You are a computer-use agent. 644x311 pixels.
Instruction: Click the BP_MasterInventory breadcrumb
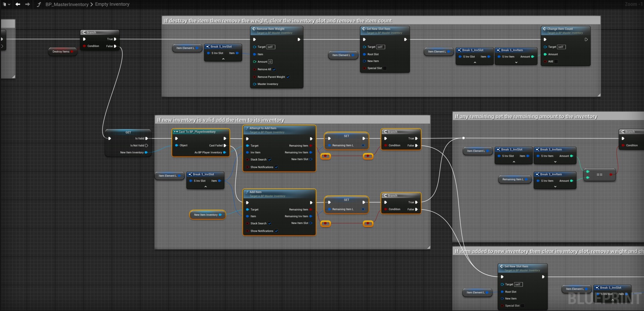pyautogui.click(x=67, y=4)
